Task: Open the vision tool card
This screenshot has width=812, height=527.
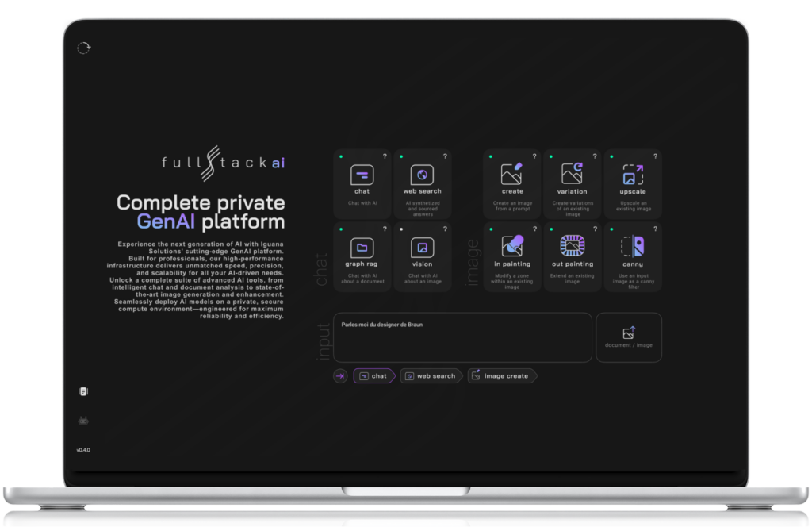Action: [x=423, y=257]
